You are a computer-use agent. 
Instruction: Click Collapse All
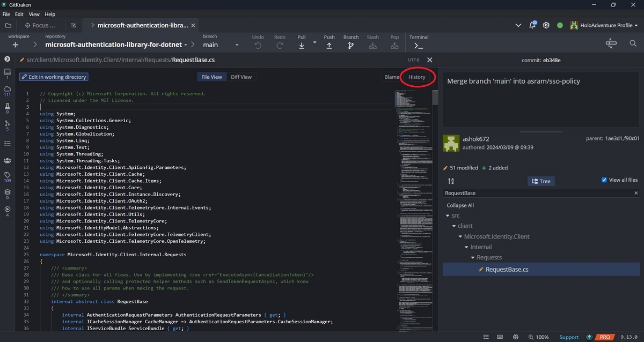click(460, 205)
